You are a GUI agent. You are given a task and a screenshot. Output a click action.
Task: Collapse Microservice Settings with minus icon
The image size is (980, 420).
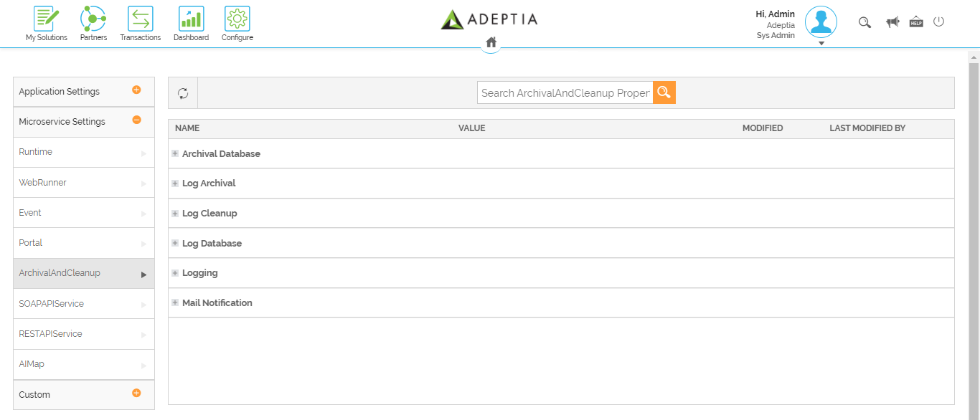(x=136, y=120)
